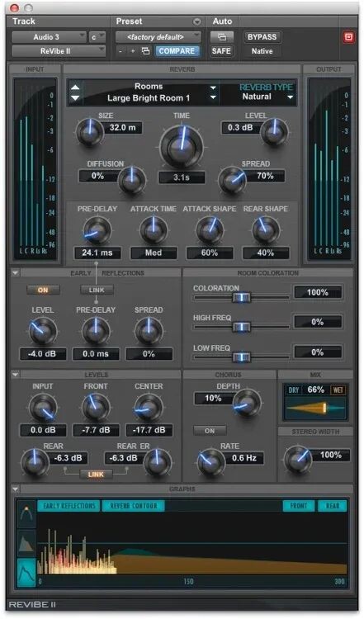Viewport: 364px width, 619px height.
Task: Click the reverb LEVEL knob
Action: (273, 132)
